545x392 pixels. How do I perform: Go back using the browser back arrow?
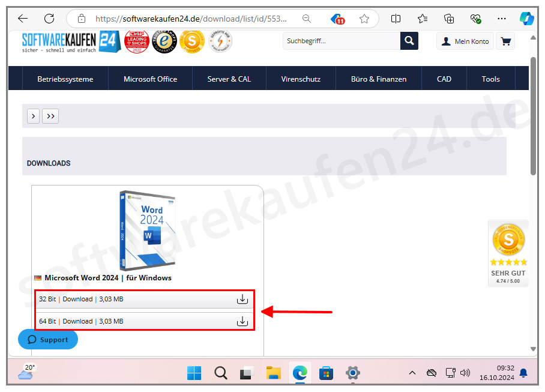coord(23,19)
